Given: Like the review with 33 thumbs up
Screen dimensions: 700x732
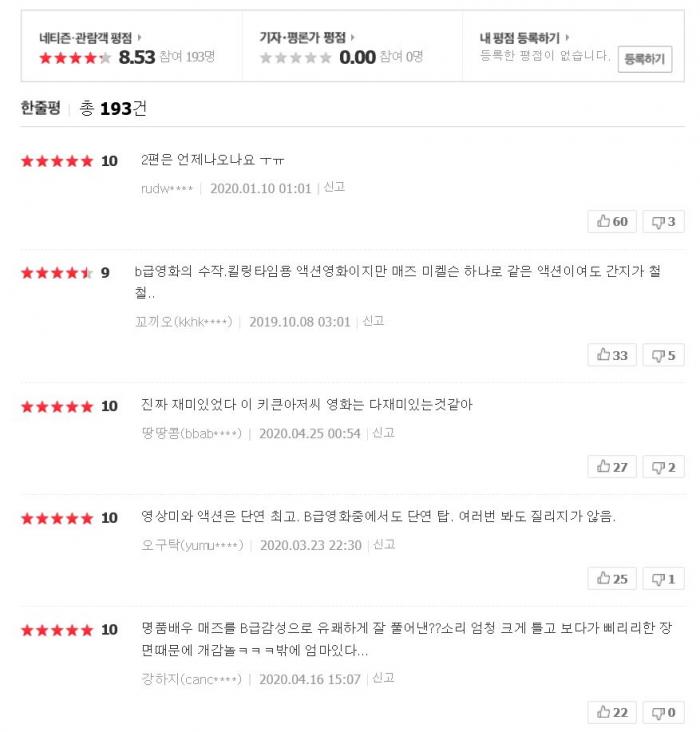Looking at the screenshot, I should pyautogui.click(x=612, y=355).
